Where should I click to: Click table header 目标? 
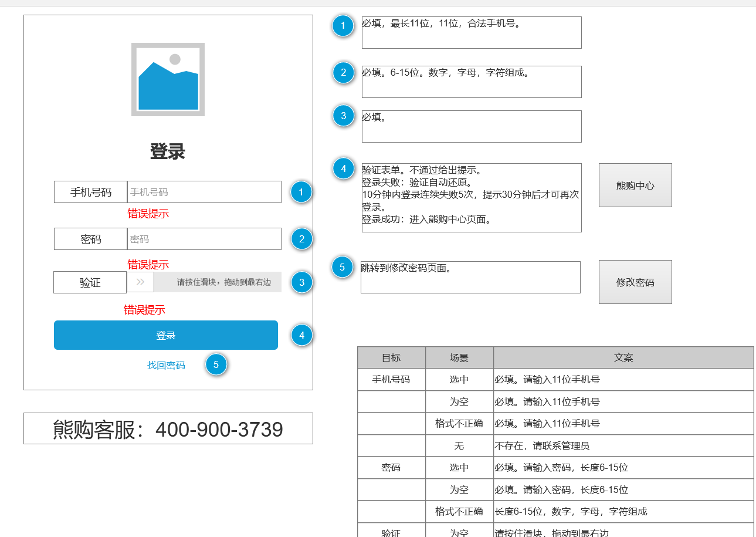click(391, 357)
